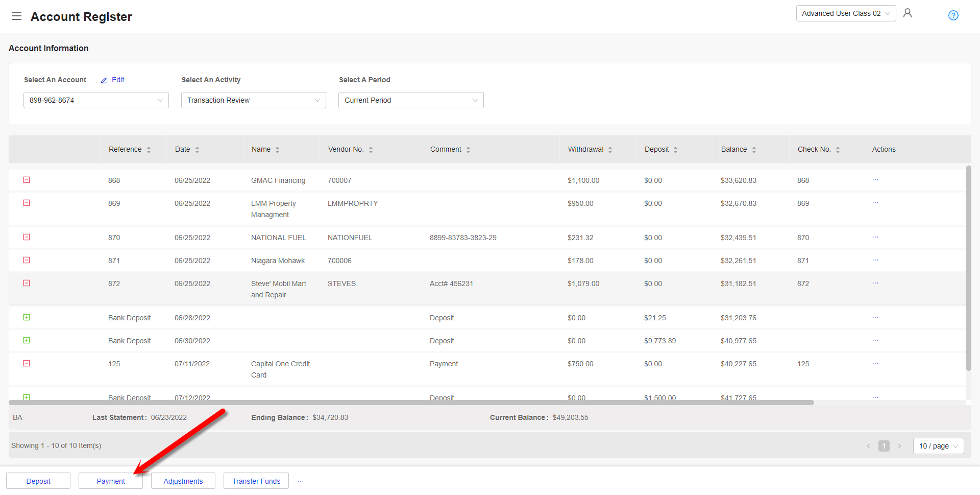Screen dimensions: 980x495
Task: Click the Transfer Funds button
Action: pos(256,481)
